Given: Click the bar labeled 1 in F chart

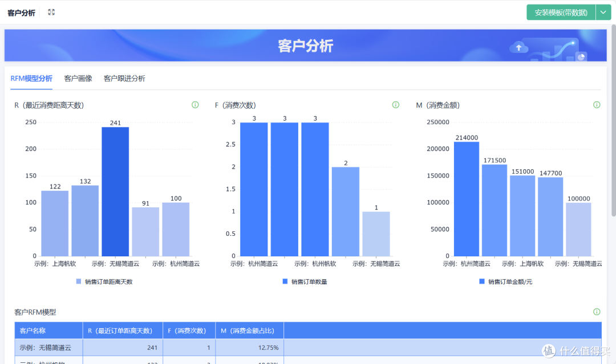Looking at the screenshot, I should [376, 234].
